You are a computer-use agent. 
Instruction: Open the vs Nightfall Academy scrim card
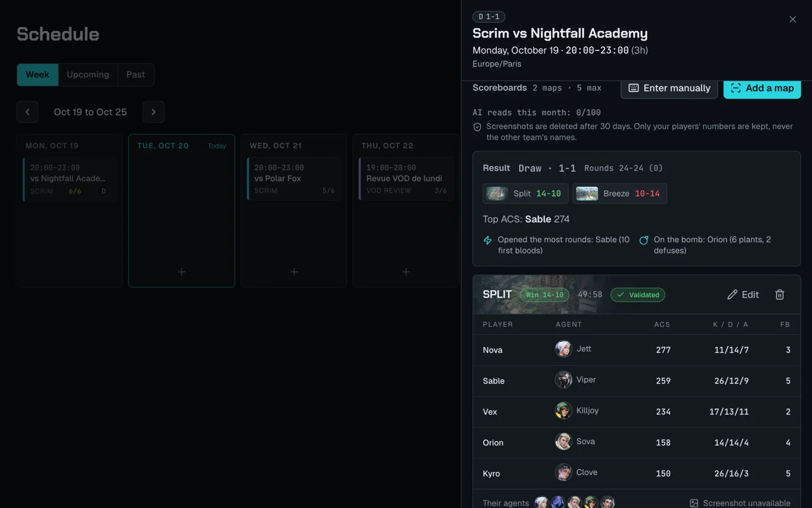[x=70, y=179]
